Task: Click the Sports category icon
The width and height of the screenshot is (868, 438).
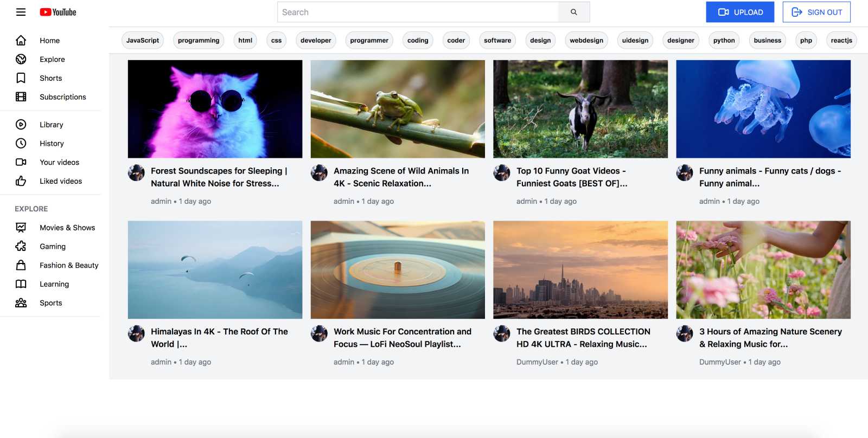Action: (x=21, y=303)
